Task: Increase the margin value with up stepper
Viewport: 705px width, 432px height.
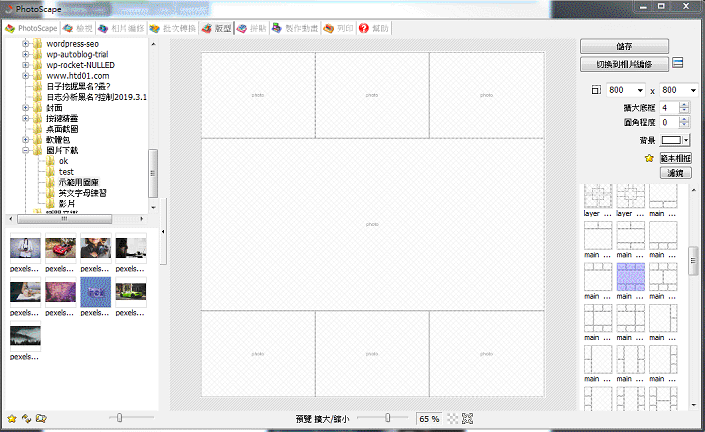Action: [x=684, y=105]
